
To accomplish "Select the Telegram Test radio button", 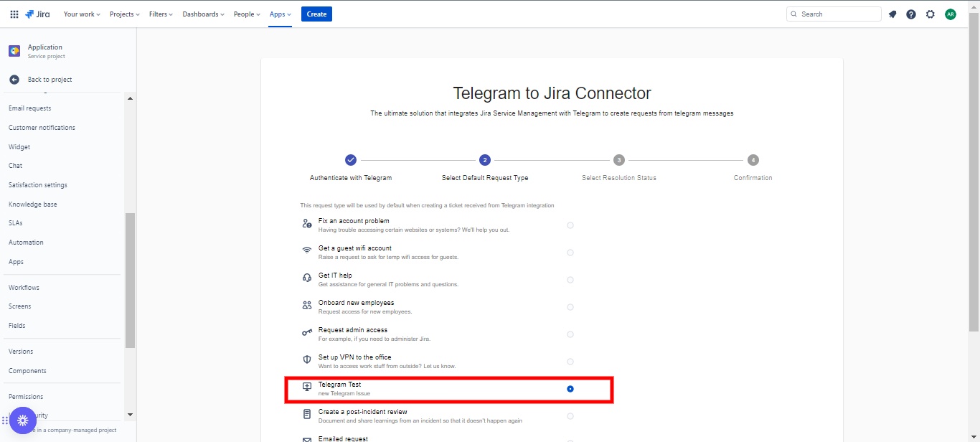I will coord(570,389).
